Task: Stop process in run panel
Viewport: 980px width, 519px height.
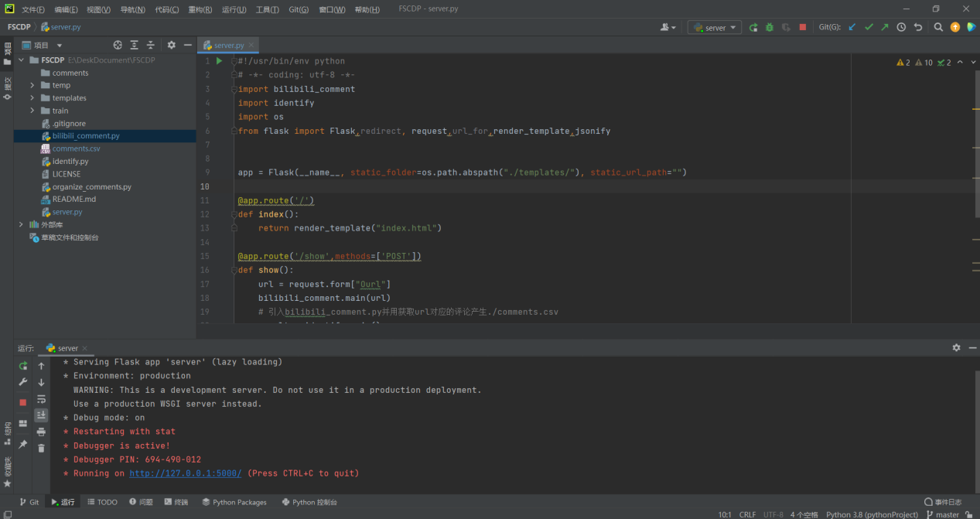Action: 22,402
